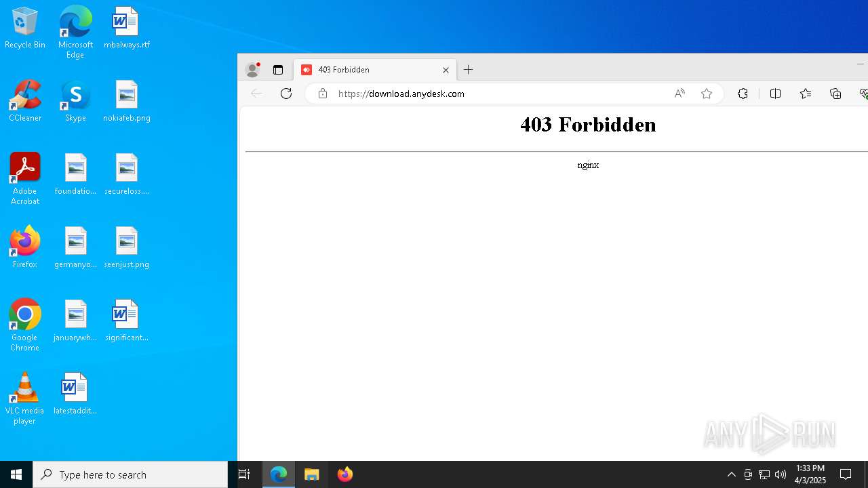Open the CCleaner desktop shortcut

click(24, 101)
